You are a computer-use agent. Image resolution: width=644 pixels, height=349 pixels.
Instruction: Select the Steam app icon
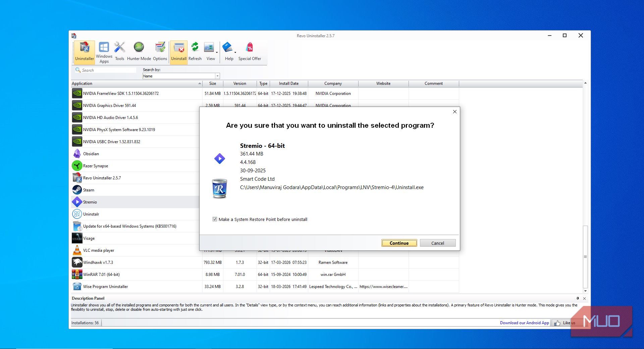click(x=77, y=190)
